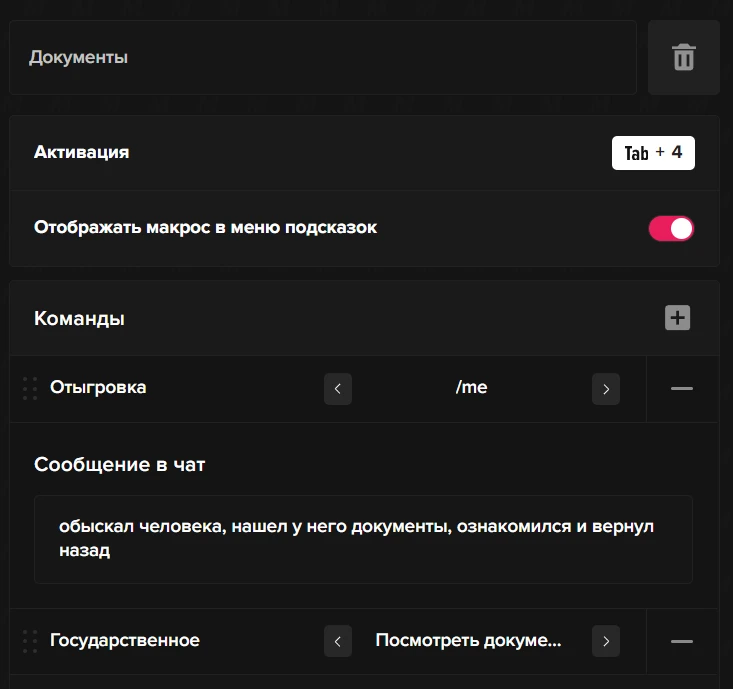This screenshot has height=689, width=733.
Task: Edit the macro name field Документы
Action: coord(322,58)
